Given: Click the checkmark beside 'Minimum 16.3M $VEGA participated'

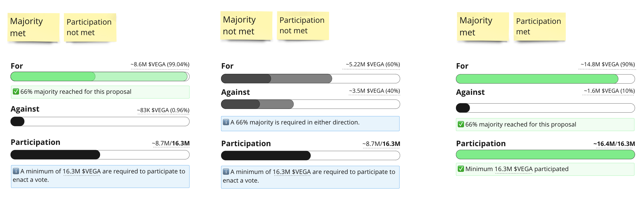Looking at the screenshot, I should 461,169.
